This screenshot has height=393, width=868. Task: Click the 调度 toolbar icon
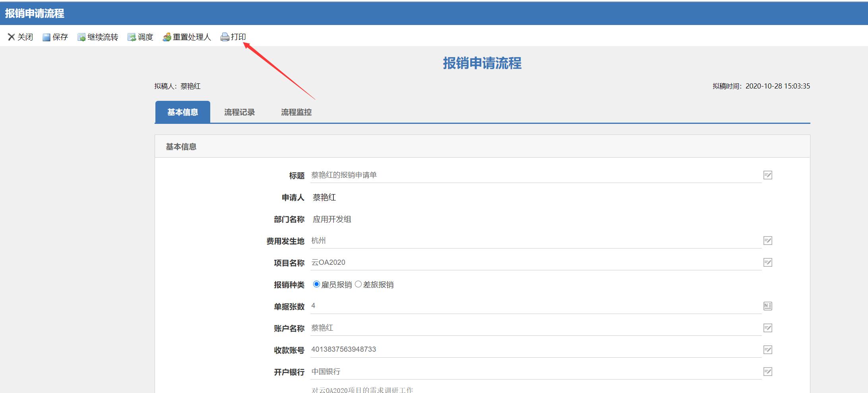[132, 37]
